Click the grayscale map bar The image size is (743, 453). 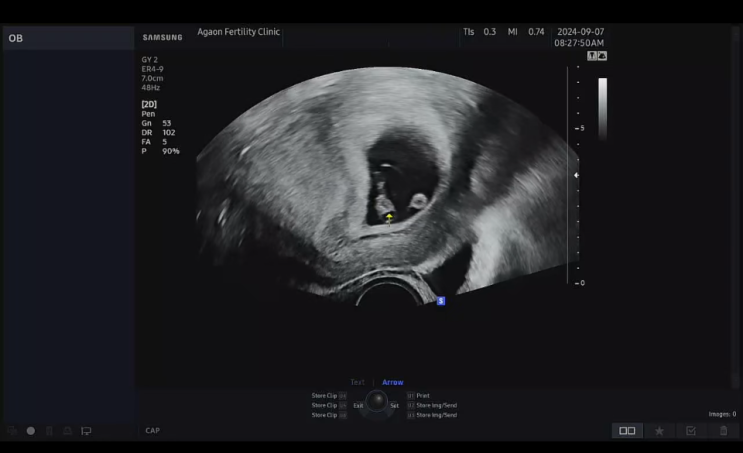tap(603, 108)
